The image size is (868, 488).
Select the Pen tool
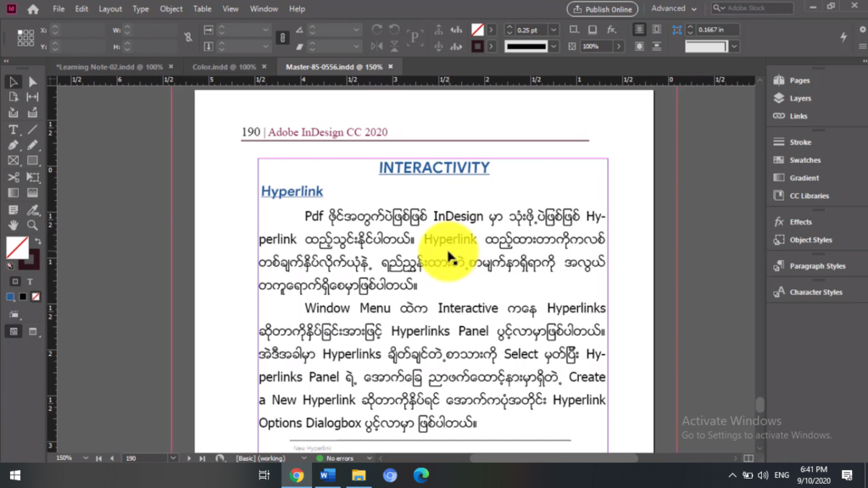(14, 146)
